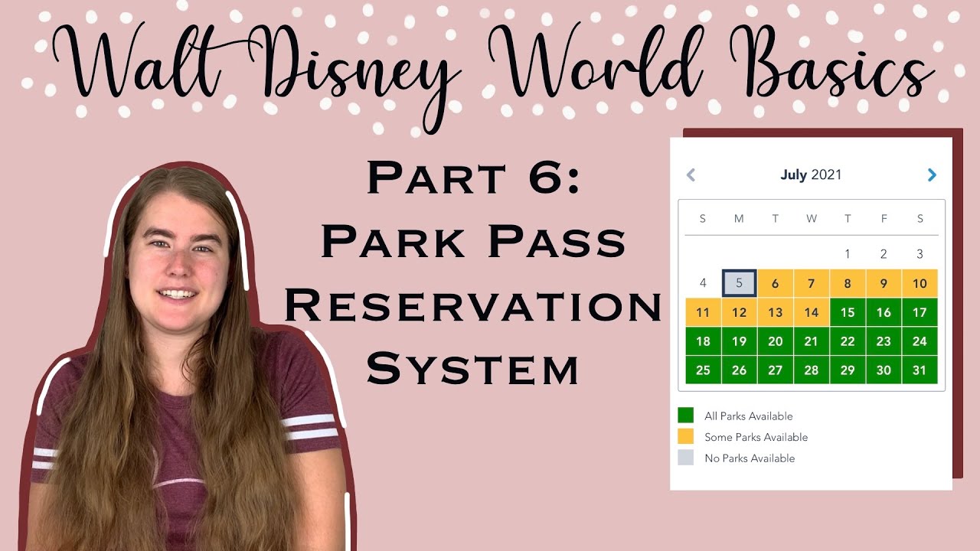Select green date 27
The height and width of the screenshot is (551, 980).
point(775,370)
